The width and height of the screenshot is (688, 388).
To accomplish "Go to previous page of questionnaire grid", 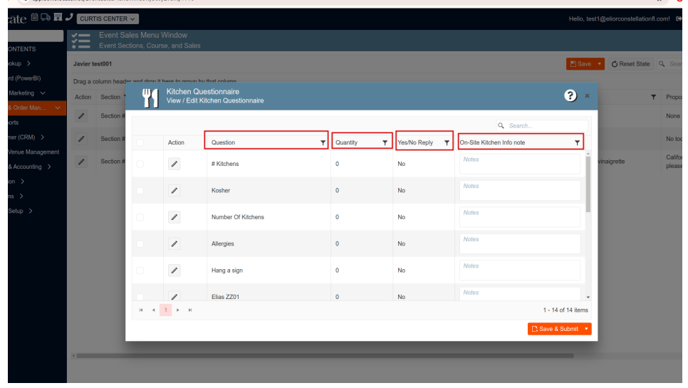I will (x=153, y=310).
